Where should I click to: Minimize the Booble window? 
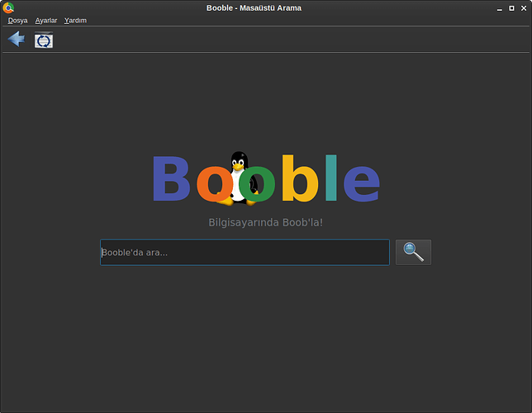499,8
